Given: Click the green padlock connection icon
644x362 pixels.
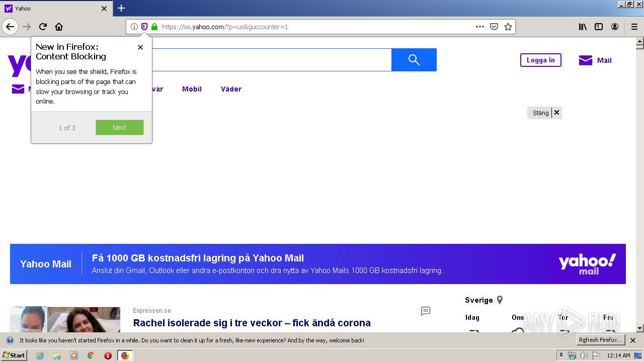Looking at the screenshot, I should (154, 27).
